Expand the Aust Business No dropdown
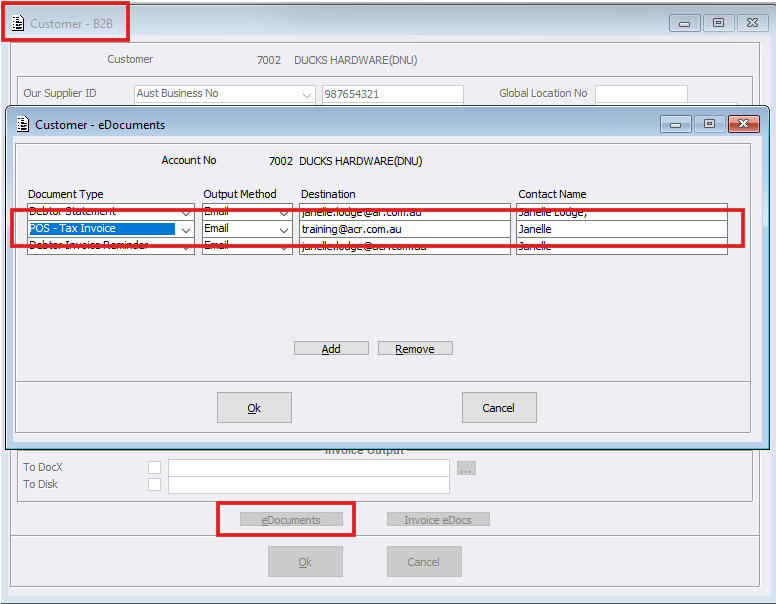The image size is (776, 604). tap(307, 95)
